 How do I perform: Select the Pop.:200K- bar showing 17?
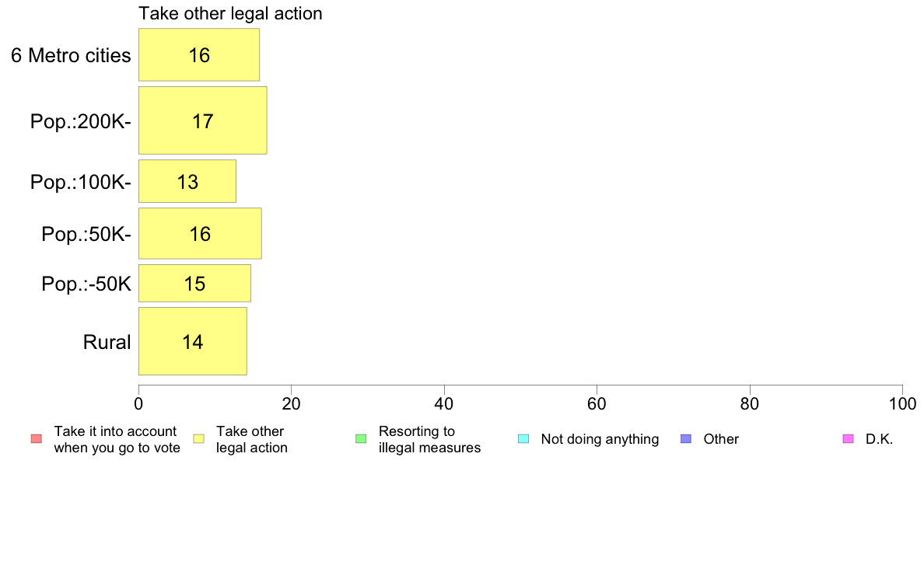[x=203, y=120]
